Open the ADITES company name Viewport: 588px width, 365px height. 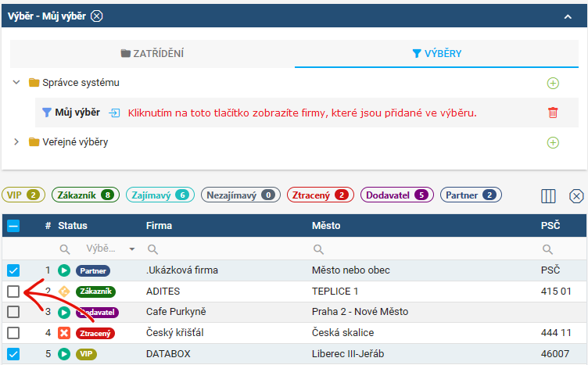[163, 292]
